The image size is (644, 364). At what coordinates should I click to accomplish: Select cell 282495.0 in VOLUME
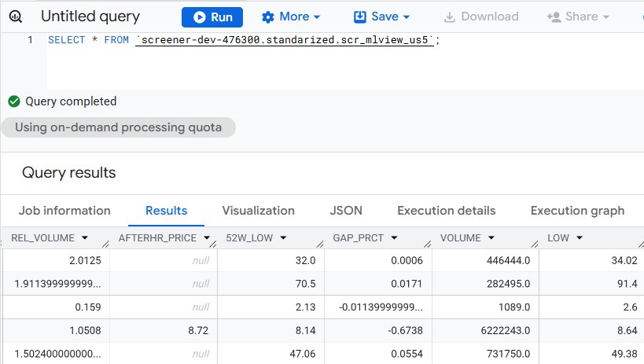pyautogui.click(x=485, y=284)
